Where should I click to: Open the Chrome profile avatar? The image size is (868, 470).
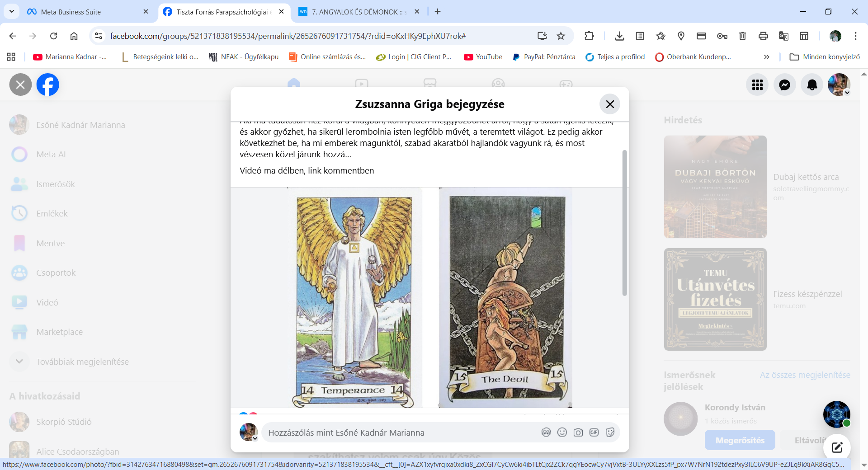[835, 36]
